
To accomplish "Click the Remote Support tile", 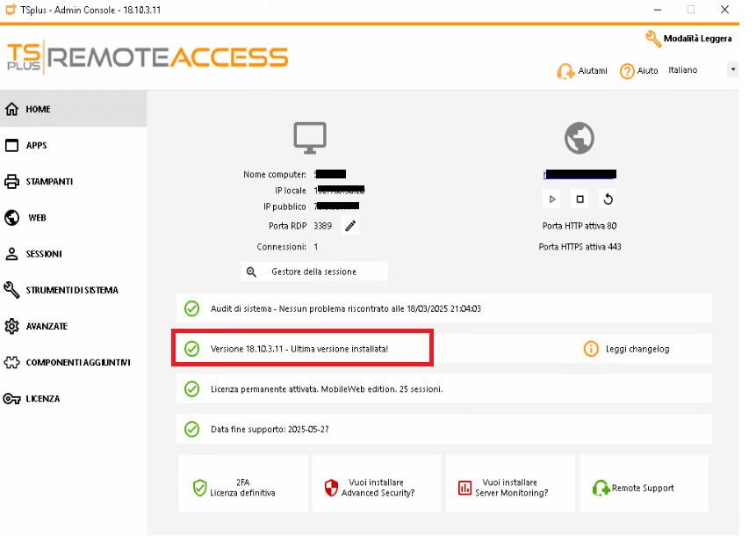I will tap(644, 483).
